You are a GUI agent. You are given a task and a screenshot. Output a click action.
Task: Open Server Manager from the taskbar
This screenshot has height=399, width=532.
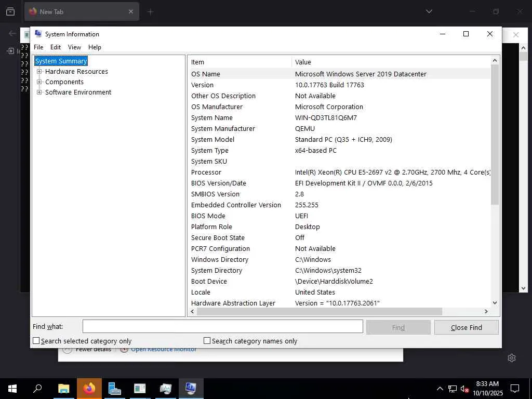[x=115, y=389]
